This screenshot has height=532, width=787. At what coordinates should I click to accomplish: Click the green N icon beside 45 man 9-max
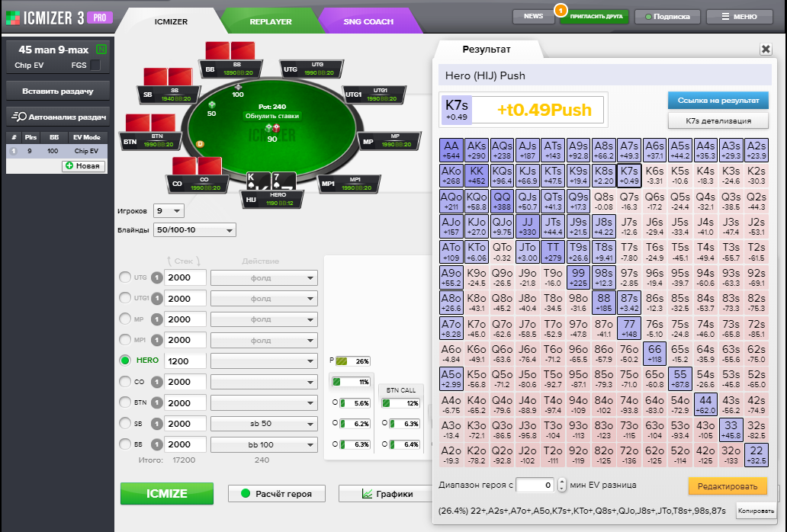tap(101, 49)
